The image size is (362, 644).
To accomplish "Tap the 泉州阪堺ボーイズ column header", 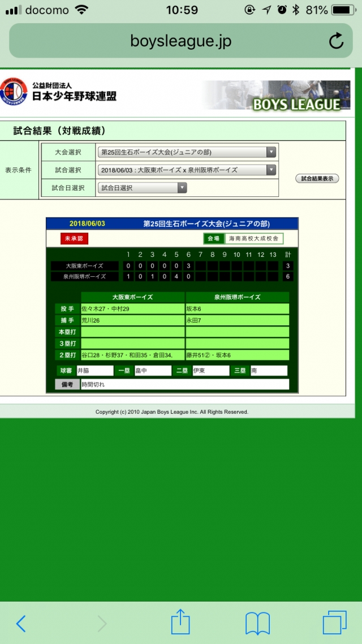I will (237, 297).
